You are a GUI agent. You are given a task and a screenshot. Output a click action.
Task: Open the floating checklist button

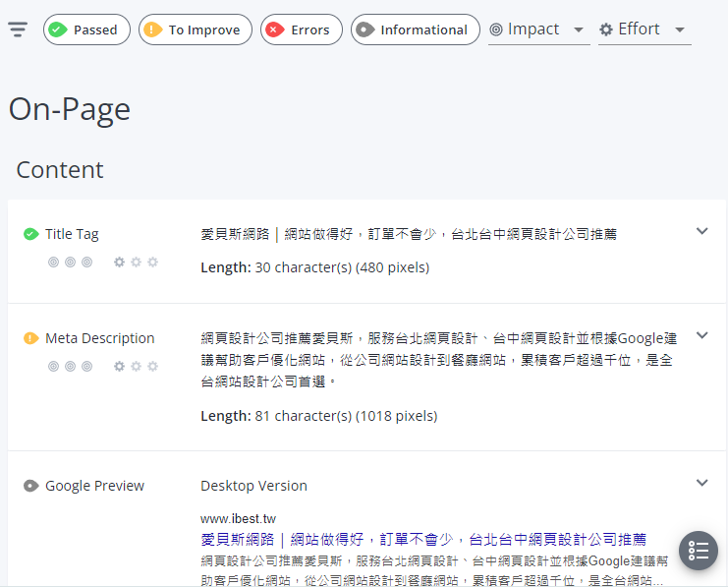[699, 551]
